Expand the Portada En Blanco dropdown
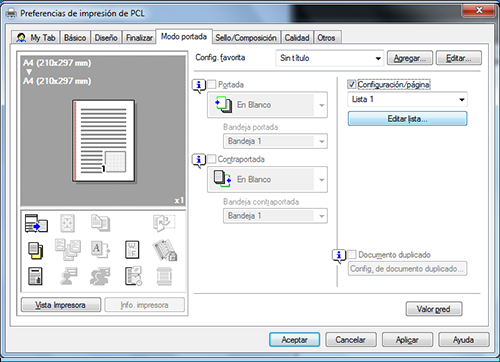Image resolution: width=500 pixels, height=362 pixels. point(267,105)
